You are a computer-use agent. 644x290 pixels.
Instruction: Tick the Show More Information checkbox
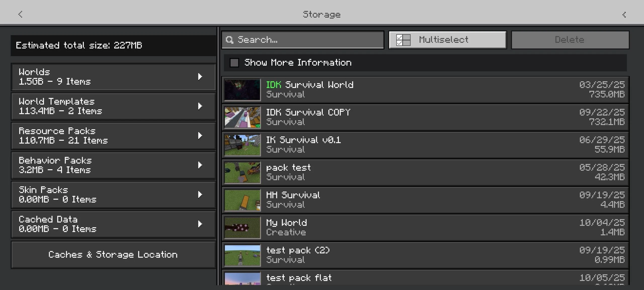[234, 63]
